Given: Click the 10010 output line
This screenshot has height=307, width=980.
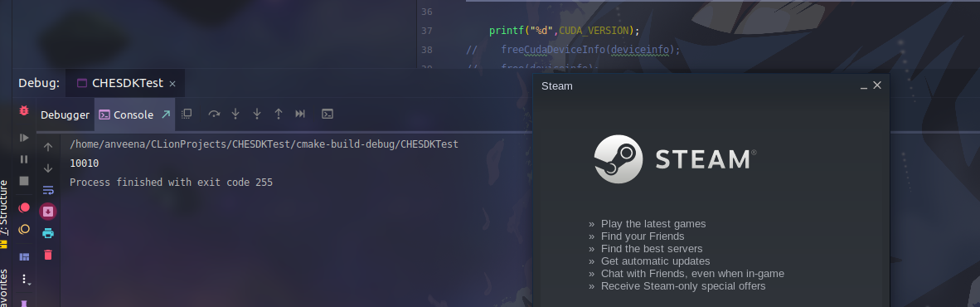Looking at the screenshot, I should tap(85, 163).
